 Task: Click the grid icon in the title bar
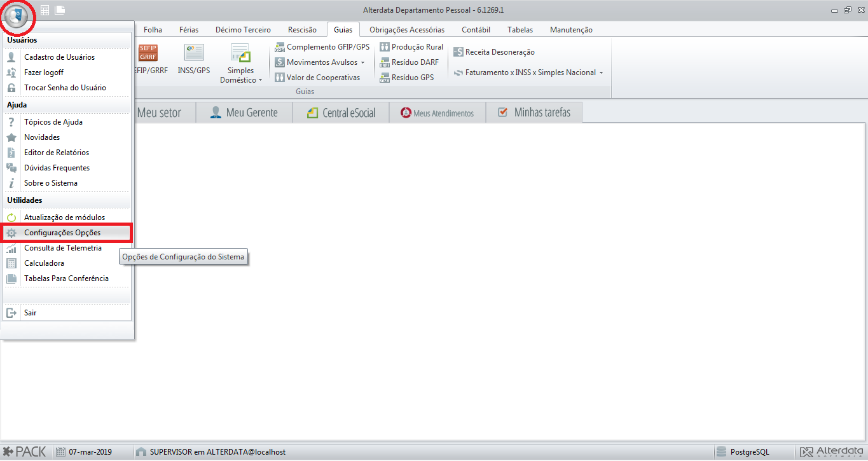(45, 10)
